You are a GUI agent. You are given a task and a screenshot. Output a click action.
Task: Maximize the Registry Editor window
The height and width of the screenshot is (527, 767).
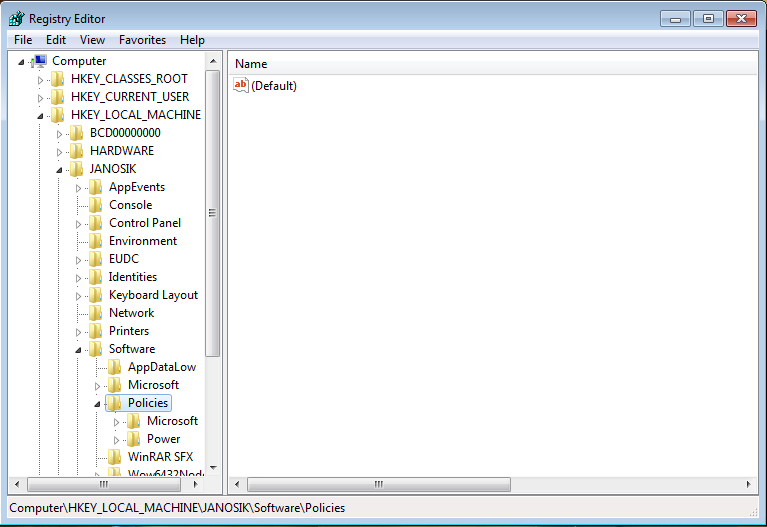(708, 19)
